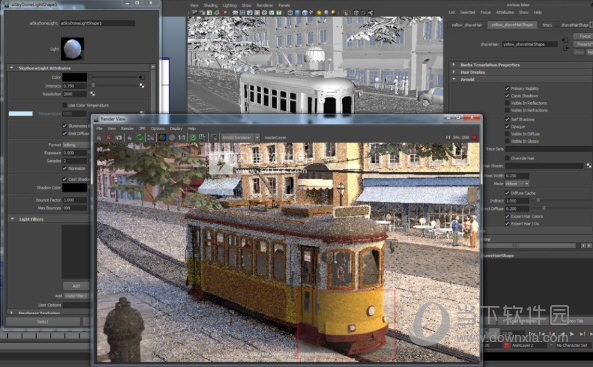Set 1:1 real size display in Render View
The height and width of the screenshot is (367, 593).
point(182,137)
